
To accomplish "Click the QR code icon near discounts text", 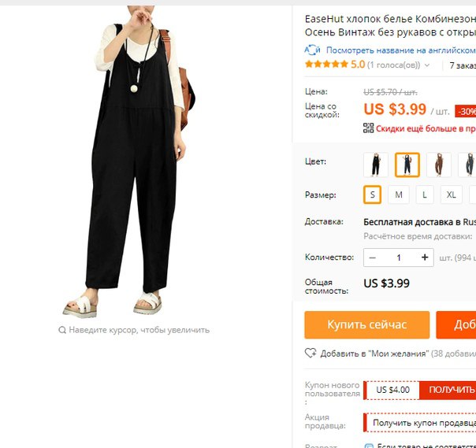I will pyautogui.click(x=369, y=128).
